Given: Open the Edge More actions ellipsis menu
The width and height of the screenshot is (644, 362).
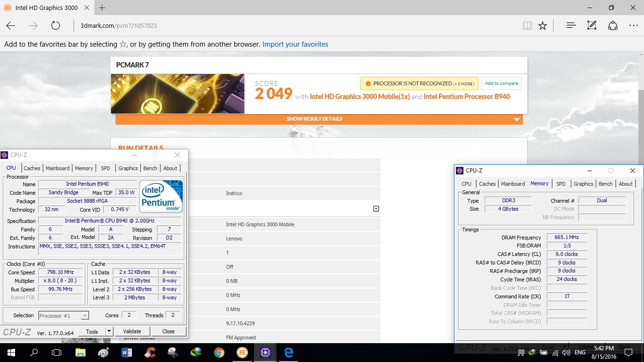Looking at the screenshot, I should click(633, 25).
